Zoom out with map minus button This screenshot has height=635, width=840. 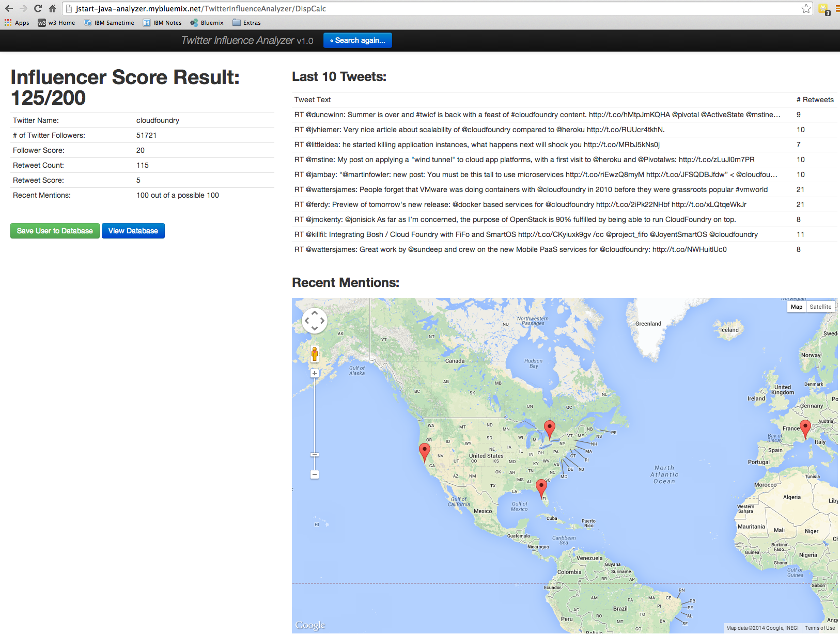(x=315, y=474)
